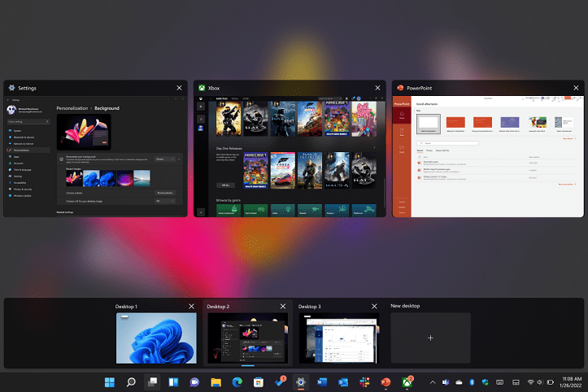Open the Wi-Fi network tray icon
This screenshot has width=588, height=392.
coord(530,382)
